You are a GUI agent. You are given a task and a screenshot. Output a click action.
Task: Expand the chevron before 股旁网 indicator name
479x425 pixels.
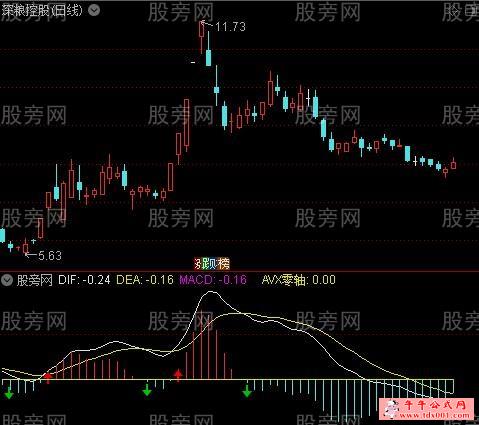tap(7, 280)
